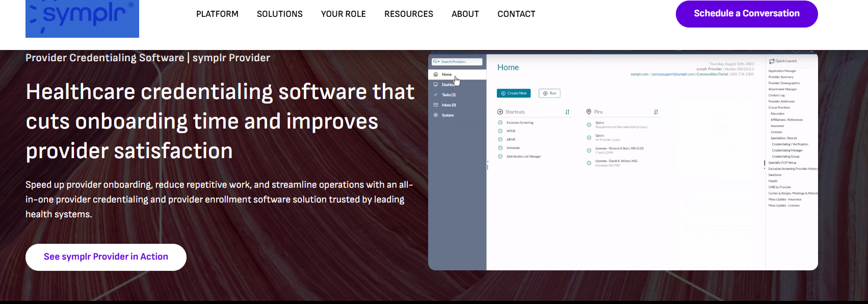This screenshot has height=304, width=868.
Task: Click minus icon beside Exclusion Screening
Action: (x=501, y=123)
